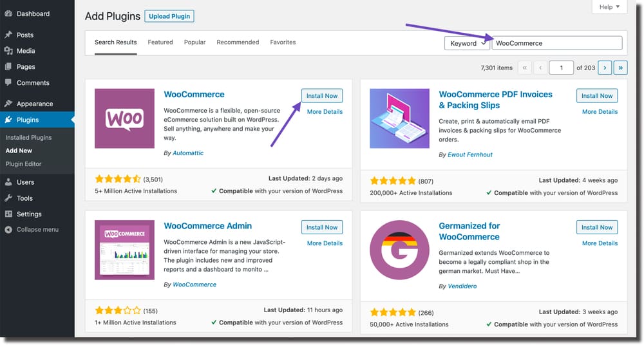View More Details for WooCommerce Admin
The width and height of the screenshot is (644, 345).
click(325, 243)
